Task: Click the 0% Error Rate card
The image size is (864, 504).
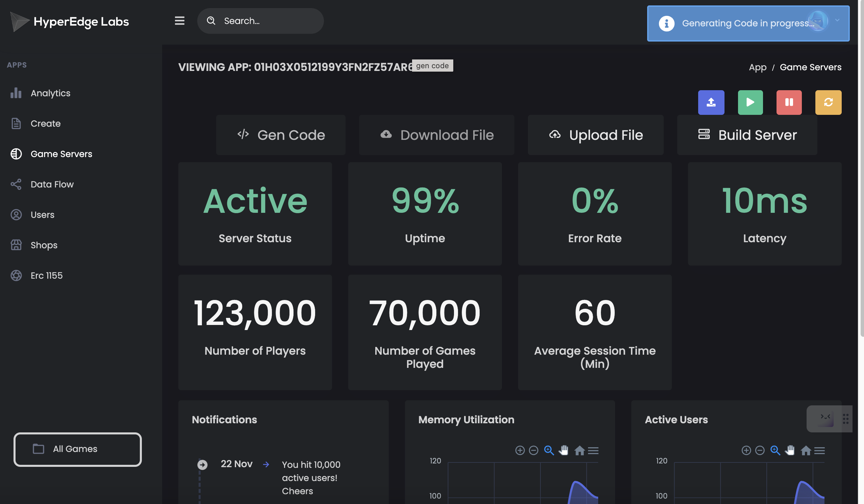Action: 594,213
